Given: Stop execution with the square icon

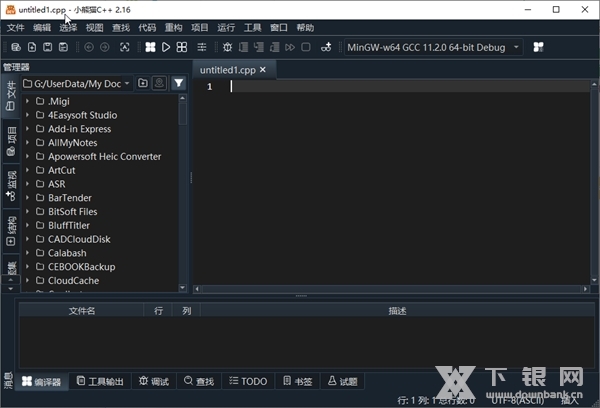Looking at the screenshot, I should pyautogui.click(x=306, y=47).
